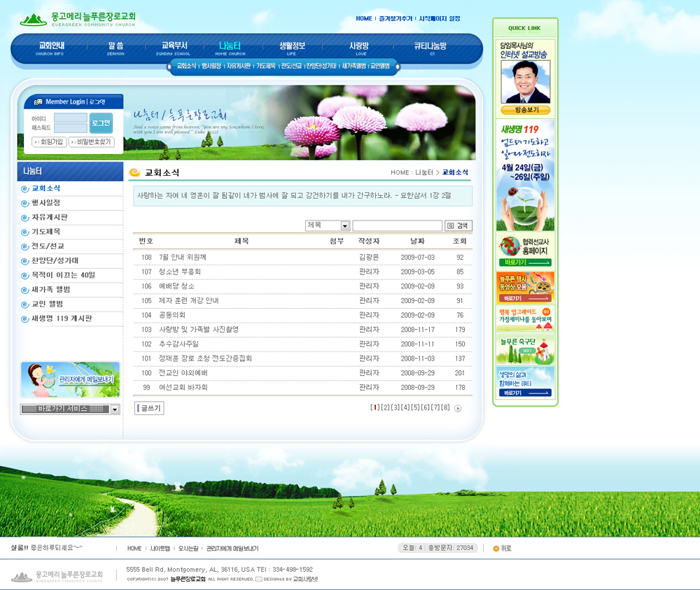Open the post titled 추수감사주일
Image resolution: width=700 pixels, height=590 pixels.
pos(178,344)
